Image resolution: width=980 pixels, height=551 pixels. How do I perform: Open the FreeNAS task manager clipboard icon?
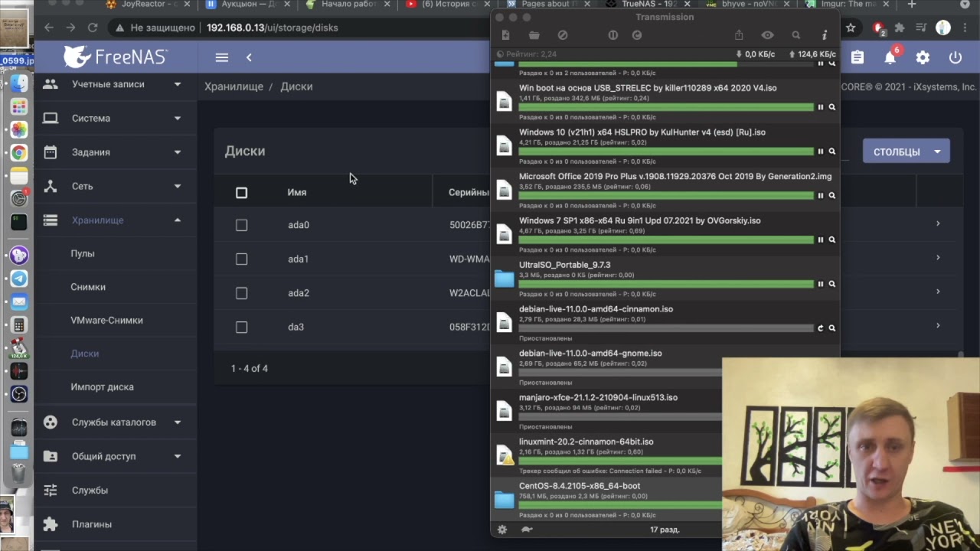(857, 57)
